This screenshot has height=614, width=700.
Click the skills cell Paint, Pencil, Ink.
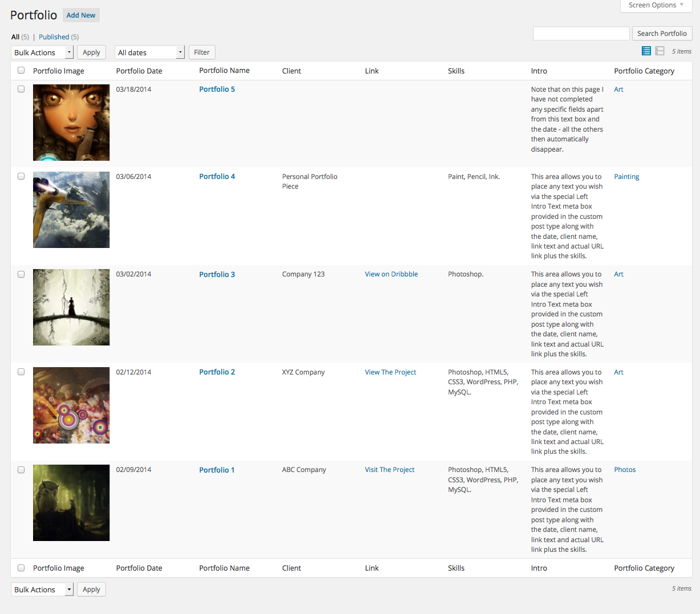(x=474, y=177)
